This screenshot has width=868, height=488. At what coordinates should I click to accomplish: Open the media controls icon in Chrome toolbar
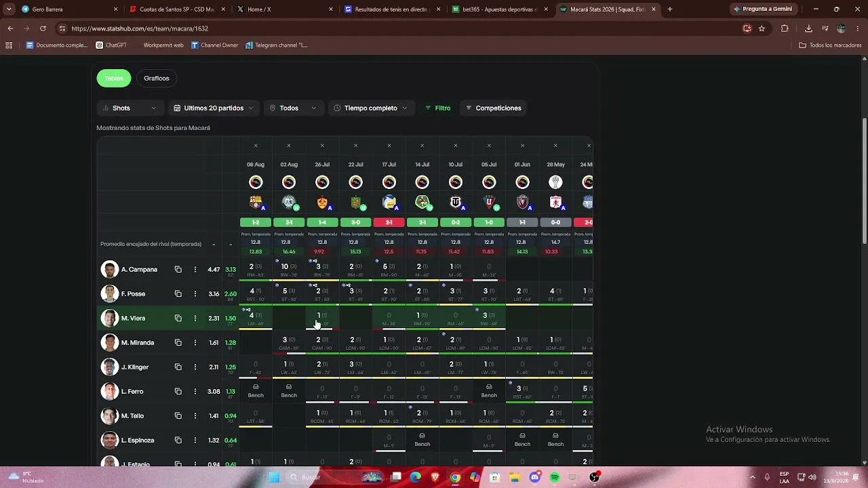point(825,28)
